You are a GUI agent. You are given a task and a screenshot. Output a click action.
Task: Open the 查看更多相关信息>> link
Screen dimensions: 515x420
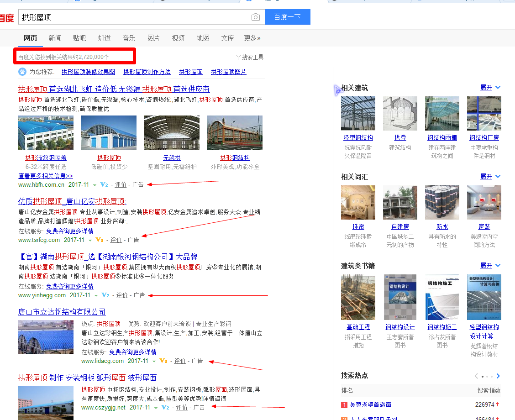[45, 176]
